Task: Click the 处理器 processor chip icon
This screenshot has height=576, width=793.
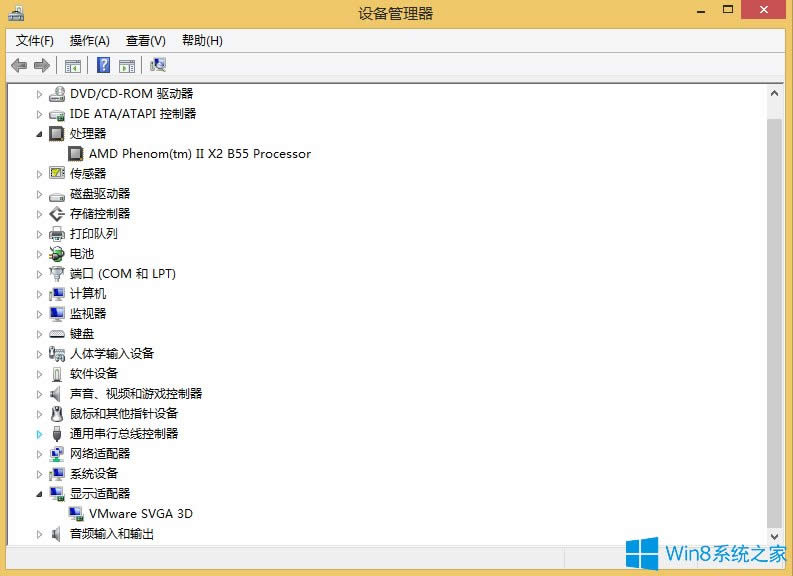Action: pyautogui.click(x=57, y=134)
